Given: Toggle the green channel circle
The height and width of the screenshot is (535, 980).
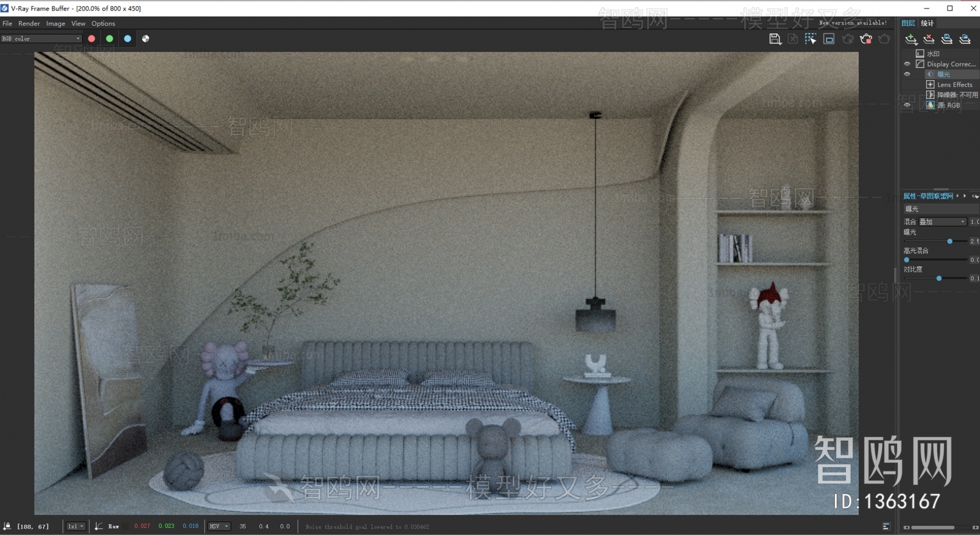Looking at the screenshot, I should (110, 39).
